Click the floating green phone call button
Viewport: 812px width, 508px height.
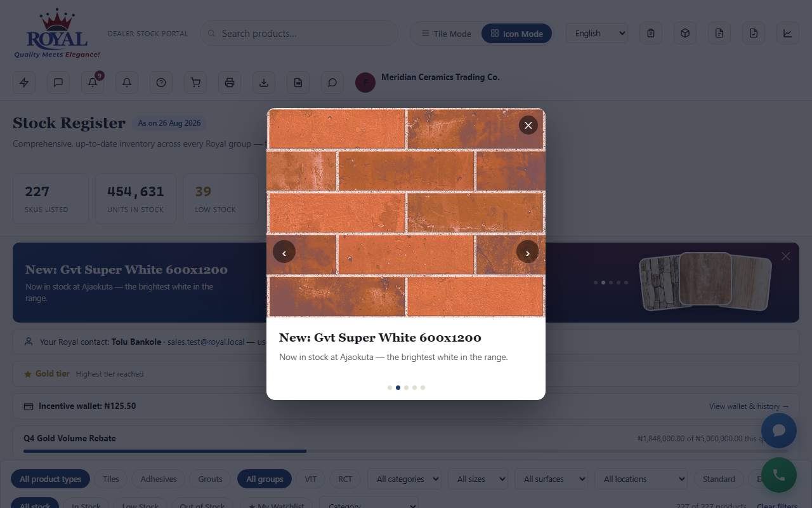[x=779, y=475]
